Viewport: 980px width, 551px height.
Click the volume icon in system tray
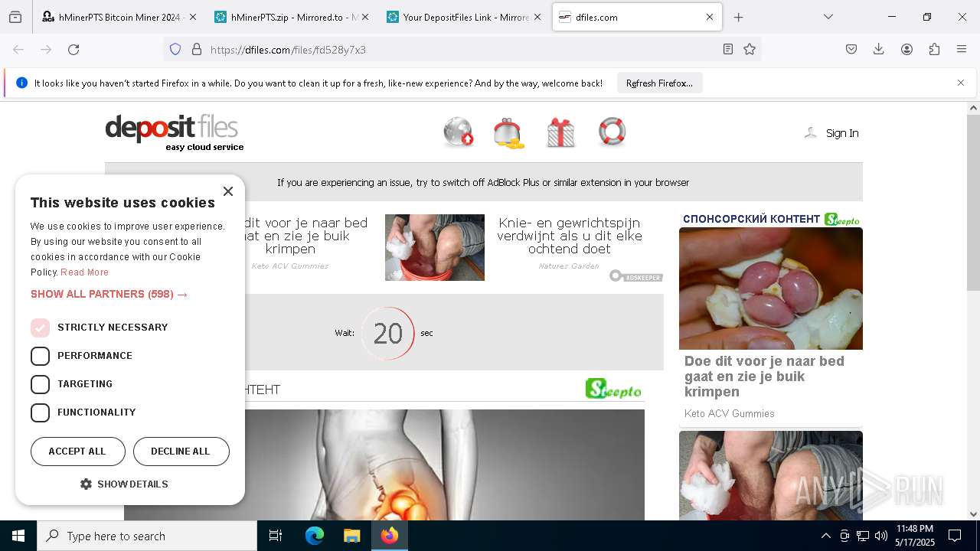881,536
